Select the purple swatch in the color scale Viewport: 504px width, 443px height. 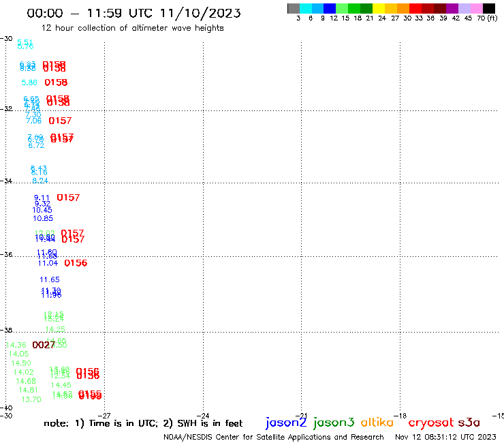coord(452,8)
